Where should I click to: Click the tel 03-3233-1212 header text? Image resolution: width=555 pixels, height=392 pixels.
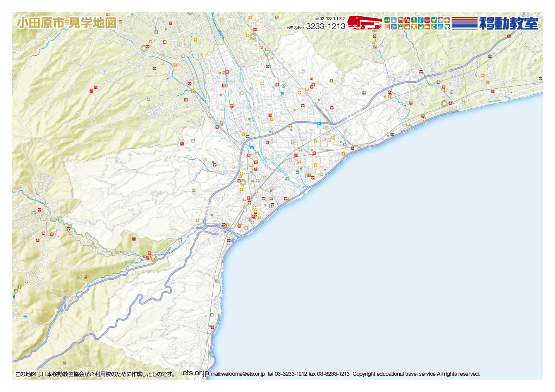330,19
